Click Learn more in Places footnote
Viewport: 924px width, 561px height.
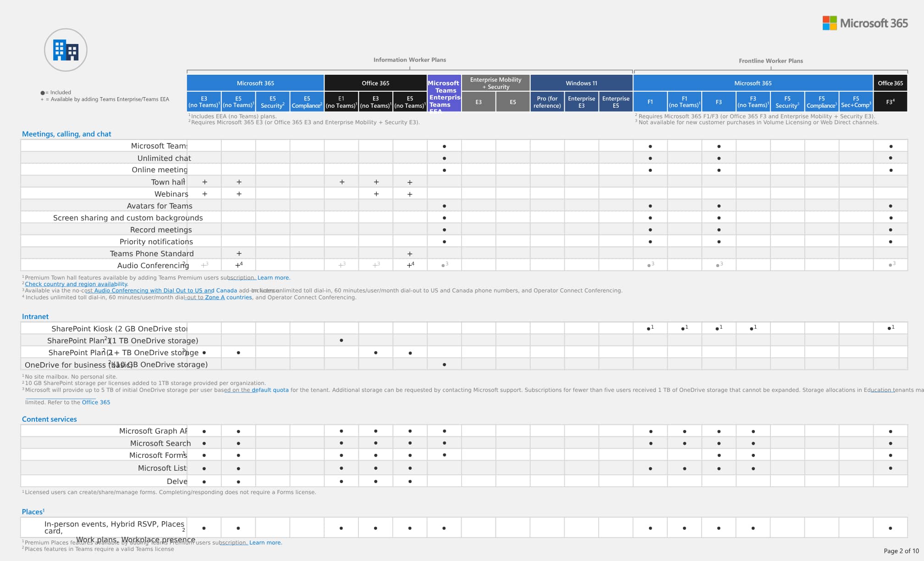click(265, 543)
